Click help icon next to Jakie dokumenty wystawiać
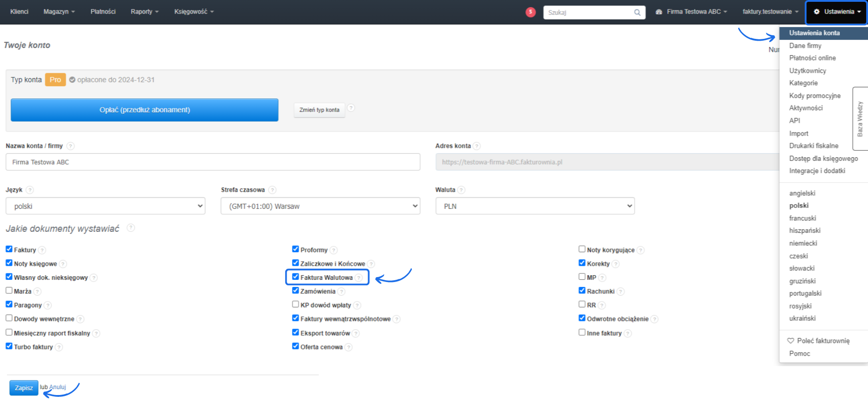Image resolution: width=868 pixels, height=400 pixels. [x=131, y=228]
